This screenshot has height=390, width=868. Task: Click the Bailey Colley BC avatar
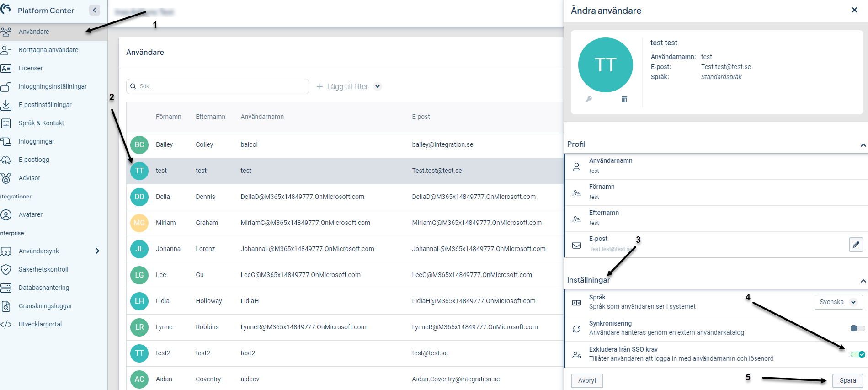point(139,144)
